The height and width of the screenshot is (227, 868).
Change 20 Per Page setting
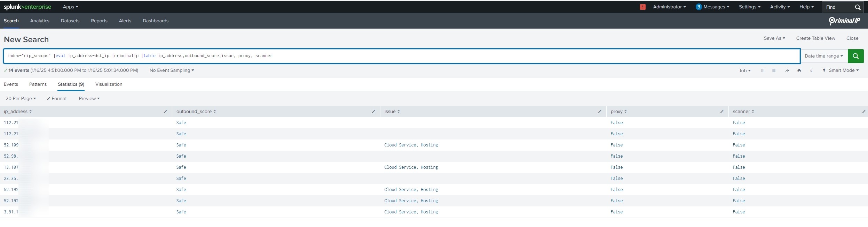pyautogui.click(x=21, y=99)
